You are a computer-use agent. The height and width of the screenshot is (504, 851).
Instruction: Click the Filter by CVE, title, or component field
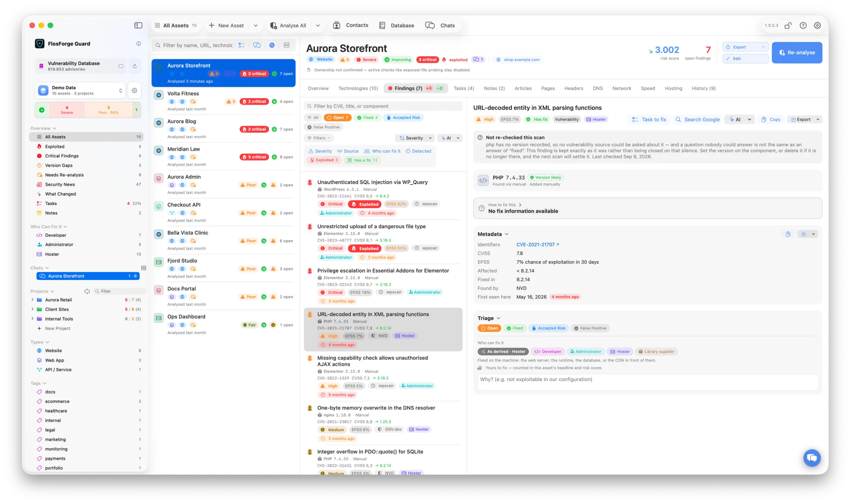pyautogui.click(x=383, y=106)
